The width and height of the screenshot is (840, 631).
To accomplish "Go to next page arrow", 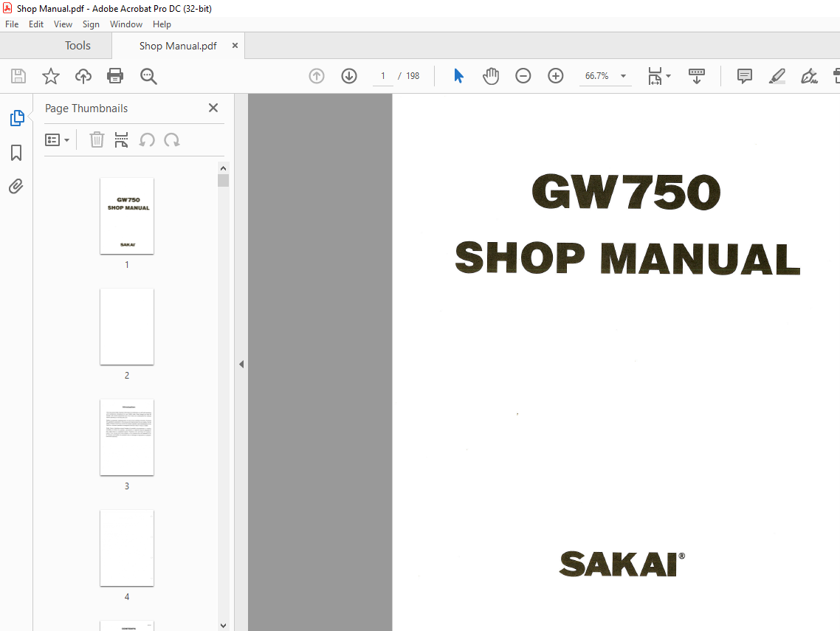I will pos(349,76).
